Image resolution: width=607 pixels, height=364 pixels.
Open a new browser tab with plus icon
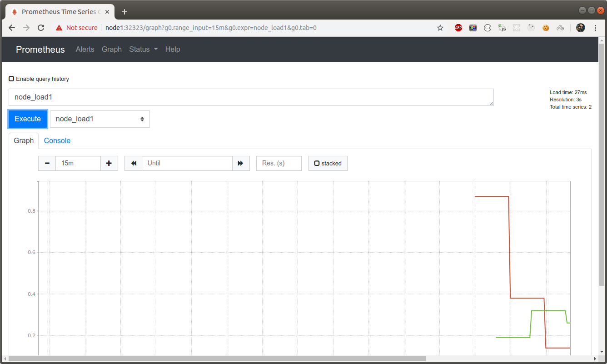pyautogui.click(x=124, y=12)
